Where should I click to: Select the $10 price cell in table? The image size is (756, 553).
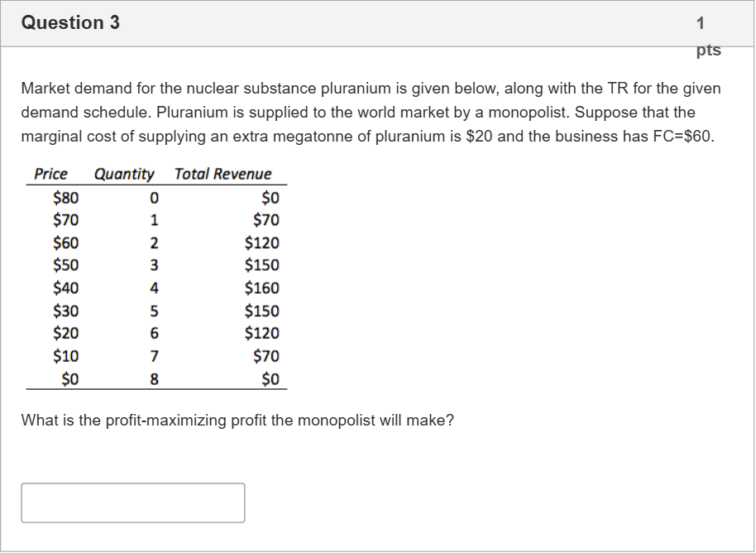[65, 356]
